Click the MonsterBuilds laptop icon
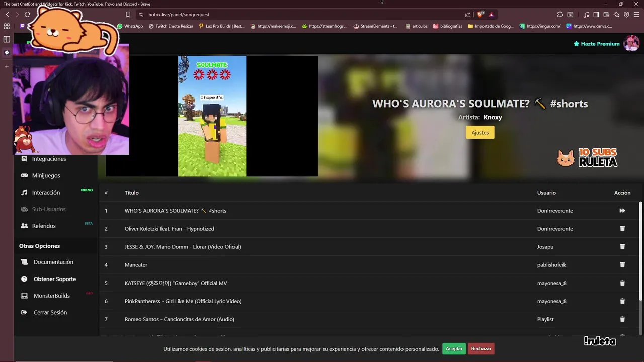Image resolution: width=644 pixels, height=362 pixels. pos(24,296)
